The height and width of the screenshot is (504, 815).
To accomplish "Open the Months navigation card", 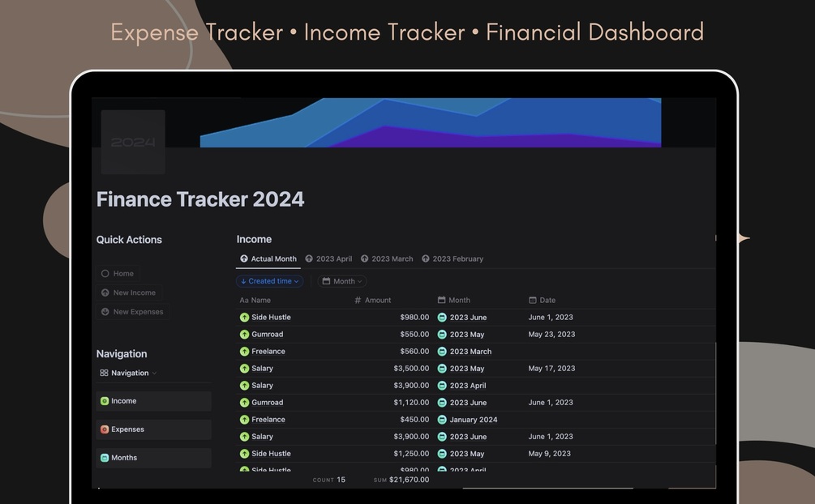I will [154, 458].
